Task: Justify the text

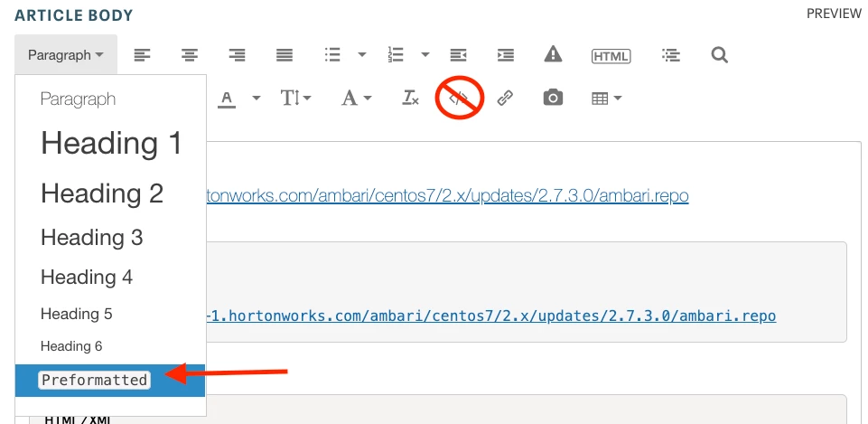Action: click(285, 55)
